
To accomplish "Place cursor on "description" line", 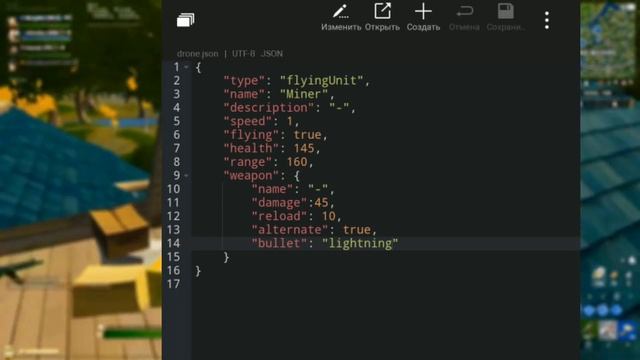I will [290, 107].
